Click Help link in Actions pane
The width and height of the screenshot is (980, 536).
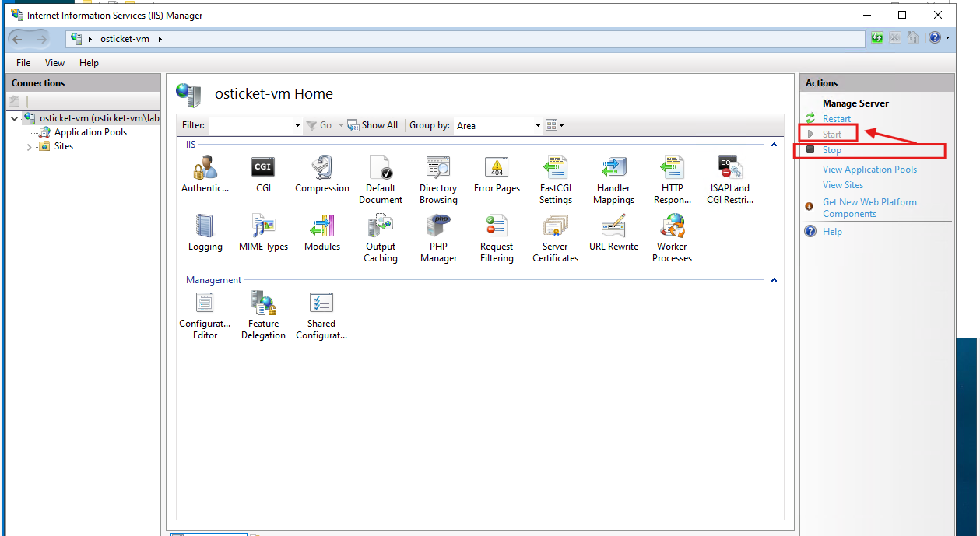tap(832, 232)
